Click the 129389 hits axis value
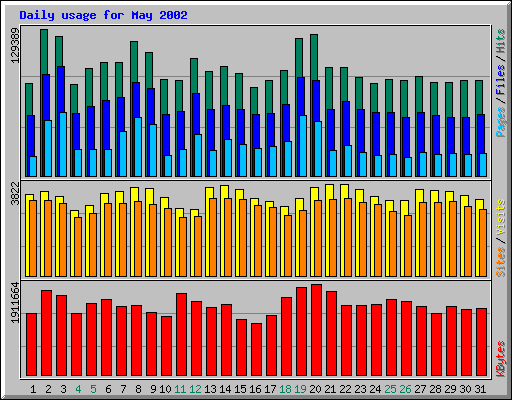The height and width of the screenshot is (400, 512). point(15,45)
